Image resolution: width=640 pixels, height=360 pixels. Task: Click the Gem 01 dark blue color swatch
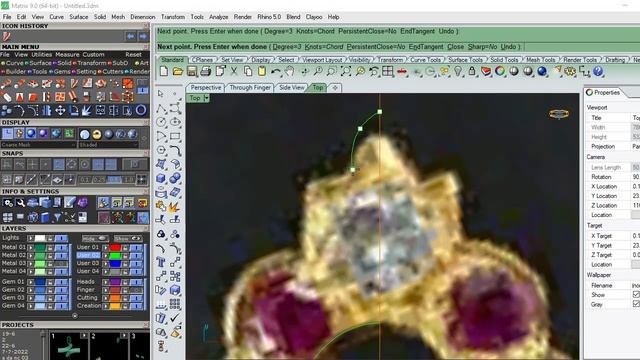tap(40, 282)
